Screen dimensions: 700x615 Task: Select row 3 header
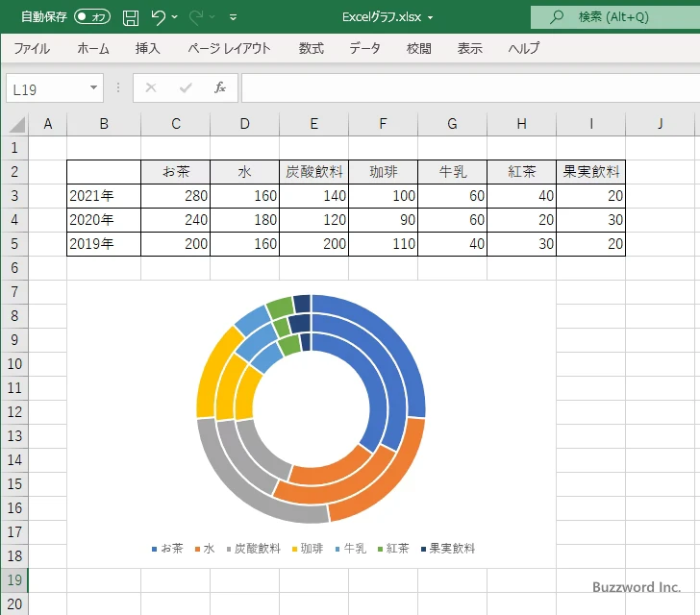[x=14, y=196]
